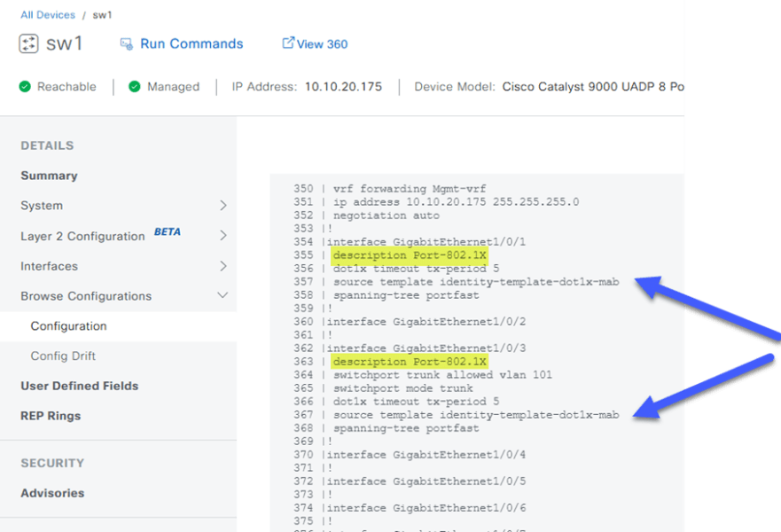Click the green Managed status icon
781x532 pixels.
[x=135, y=87]
